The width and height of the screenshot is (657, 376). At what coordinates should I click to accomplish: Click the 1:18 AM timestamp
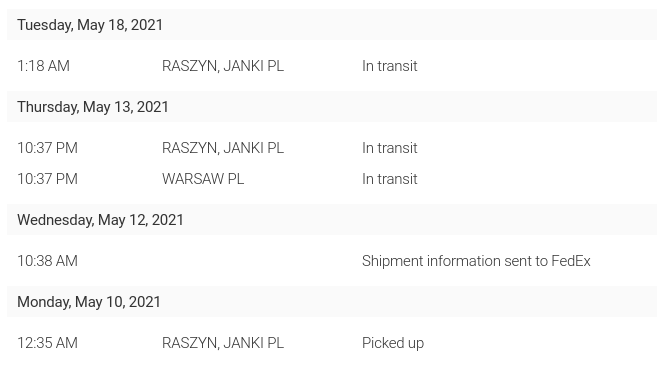[x=43, y=66]
